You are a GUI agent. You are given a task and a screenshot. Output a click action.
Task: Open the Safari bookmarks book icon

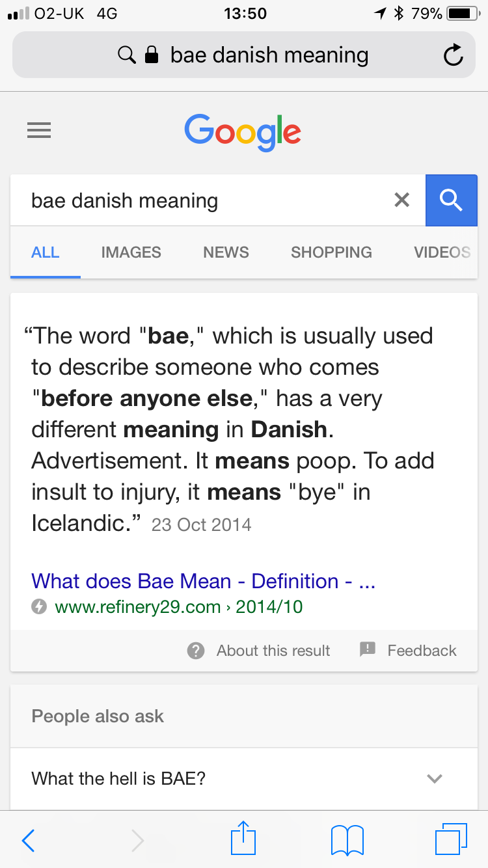(347, 840)
